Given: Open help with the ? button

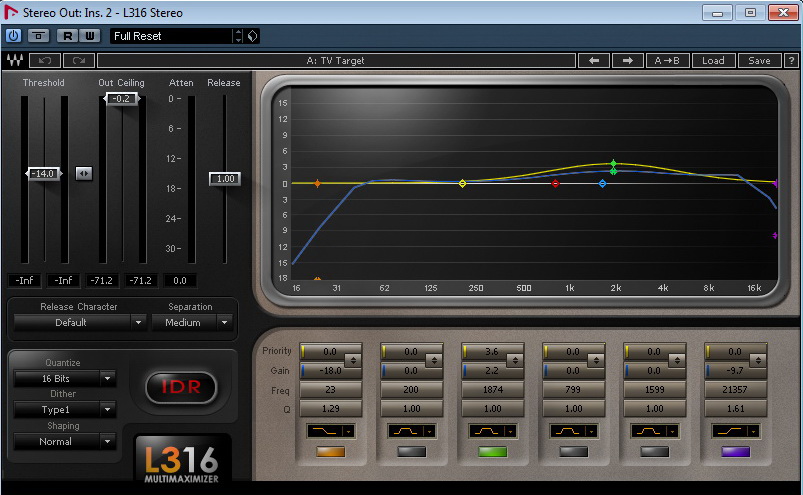Looking at the screenshot, I should 791,60.
